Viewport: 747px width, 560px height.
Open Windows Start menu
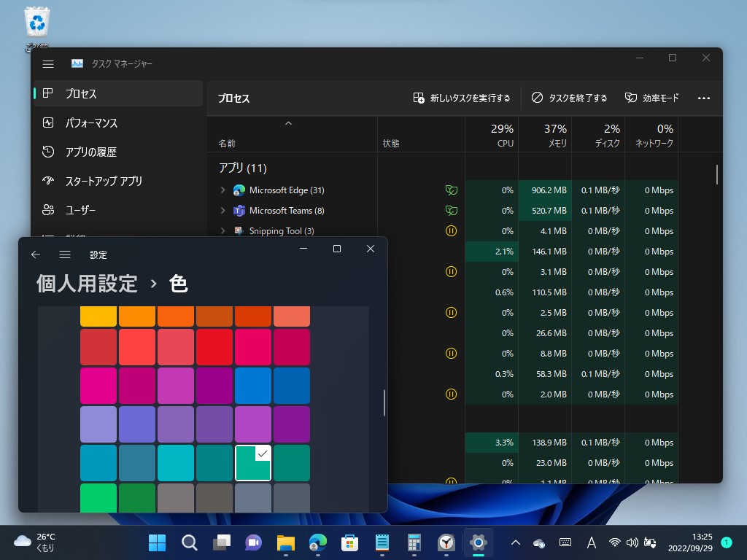click(x=158, y=542)
